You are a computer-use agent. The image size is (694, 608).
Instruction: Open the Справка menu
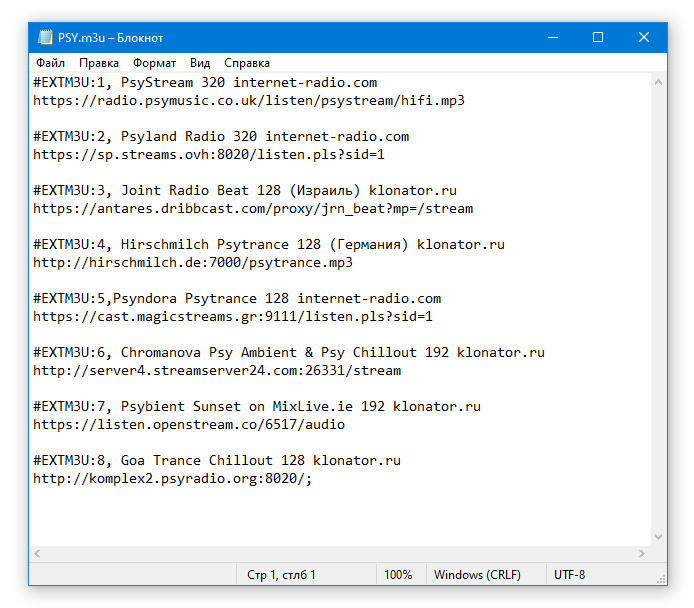point(247,63)
